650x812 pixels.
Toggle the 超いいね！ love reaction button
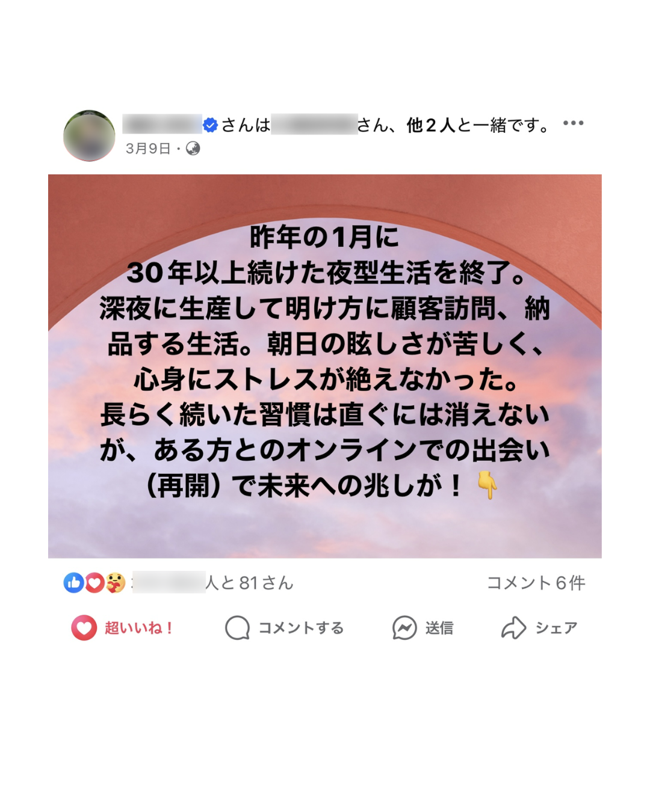pyautogui.click(x=123, y=627)
